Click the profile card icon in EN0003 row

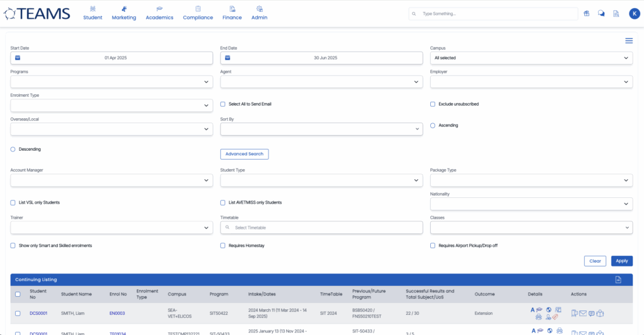[x=558, y=310]
